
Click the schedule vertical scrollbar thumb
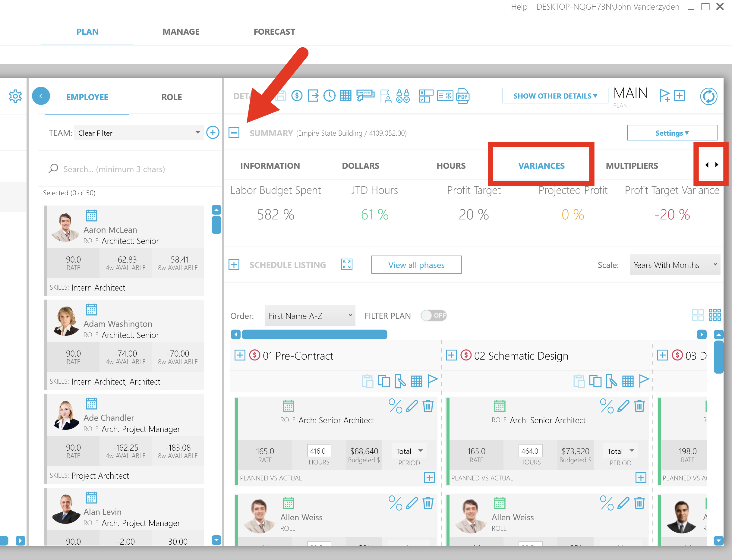[718, 357]
